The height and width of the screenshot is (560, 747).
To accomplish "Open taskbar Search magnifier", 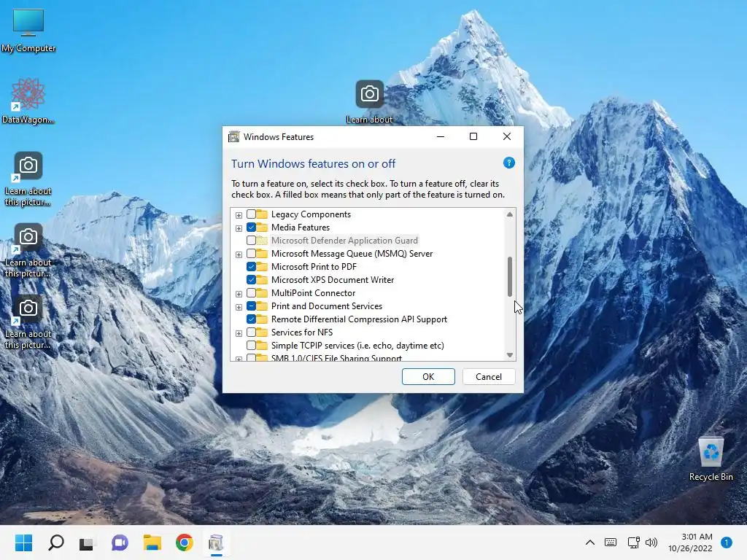I will pos(55,542).
